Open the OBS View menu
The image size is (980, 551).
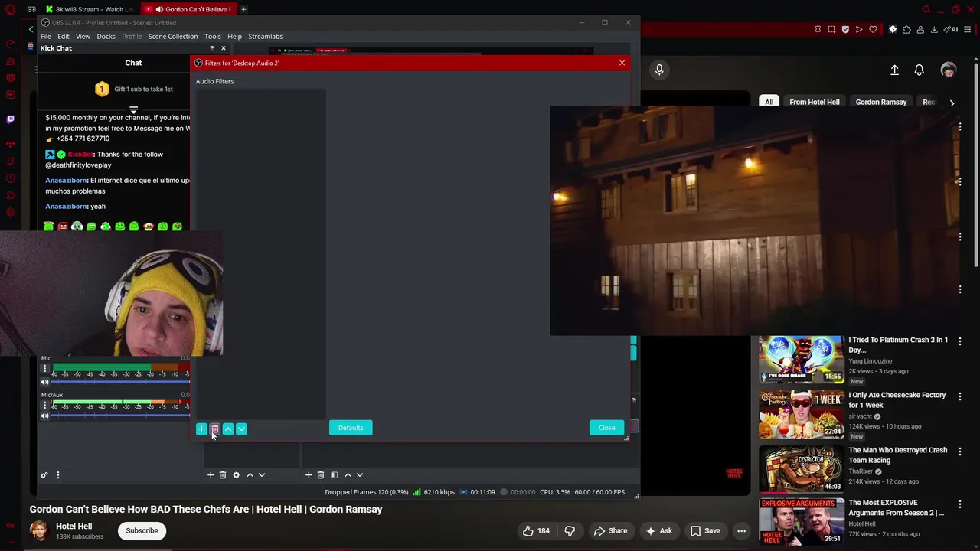[x=83, y=36]
